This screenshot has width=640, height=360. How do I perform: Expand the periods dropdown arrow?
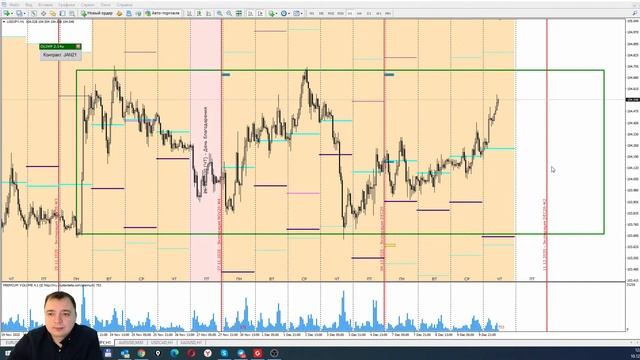tap(289, 13)
